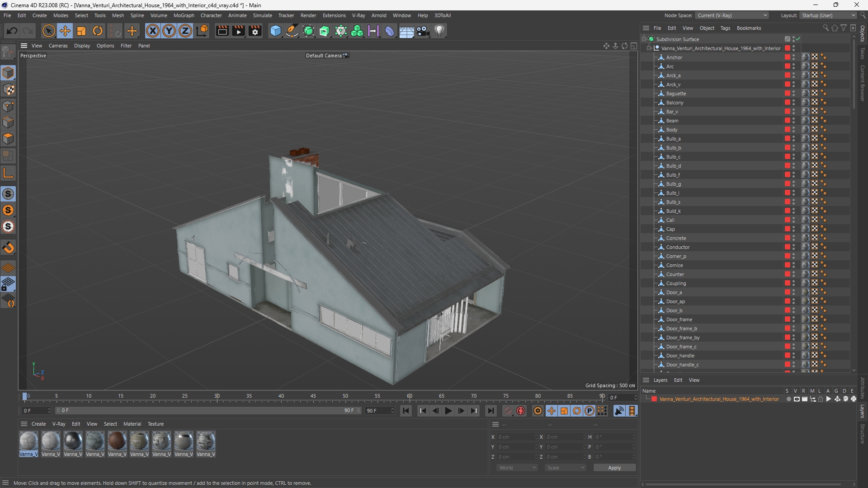Click the Apply coordinates button
The image size is (868, 488).
(x=614, y=468)
